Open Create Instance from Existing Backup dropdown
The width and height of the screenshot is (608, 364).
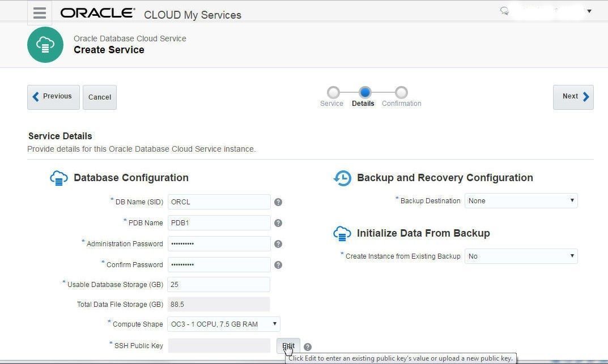click(521, 256)
